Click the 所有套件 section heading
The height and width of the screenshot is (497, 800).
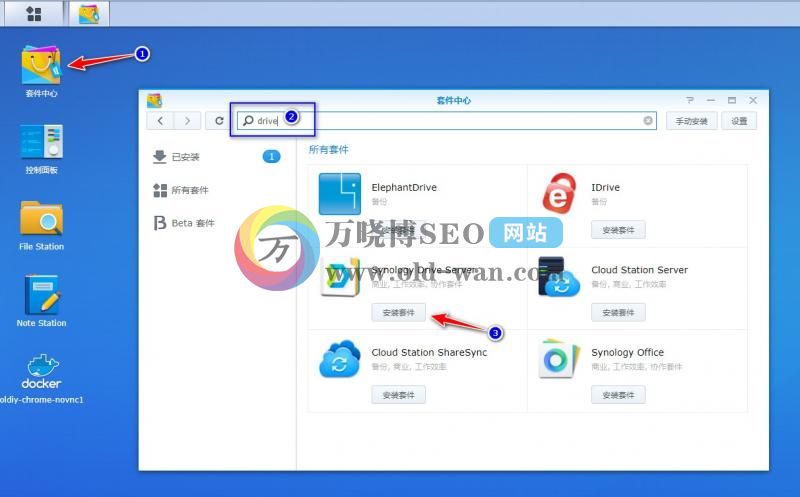point(329,150)
